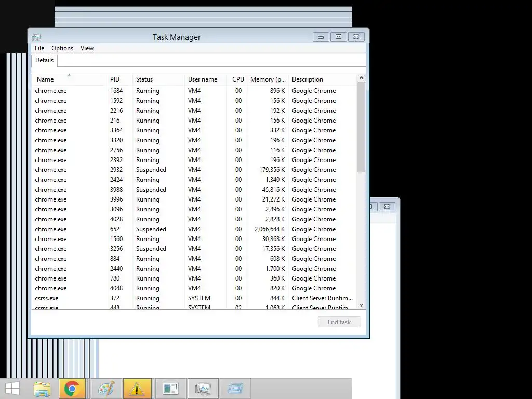This screenshot has width=532, height=399.
Task: Open Paint from the taskbar
Action: (106, 389)
